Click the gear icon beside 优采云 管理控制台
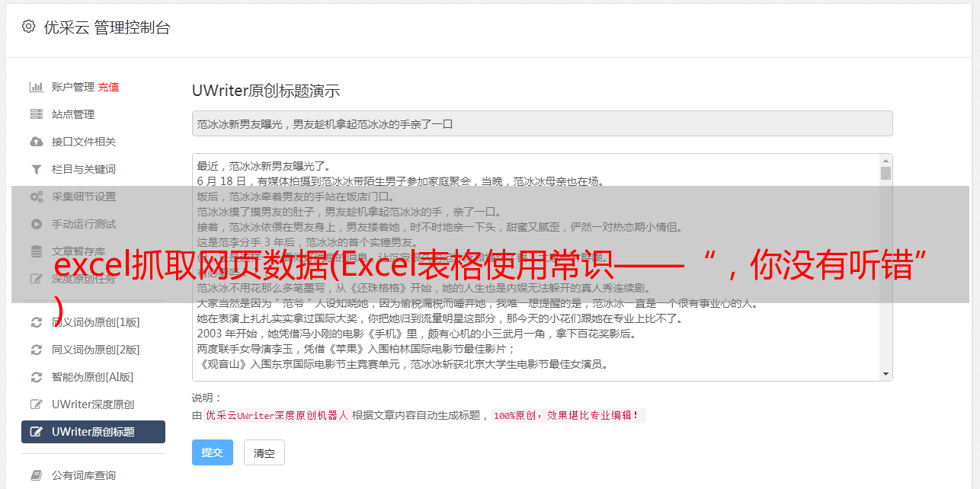 coord(28,27)
